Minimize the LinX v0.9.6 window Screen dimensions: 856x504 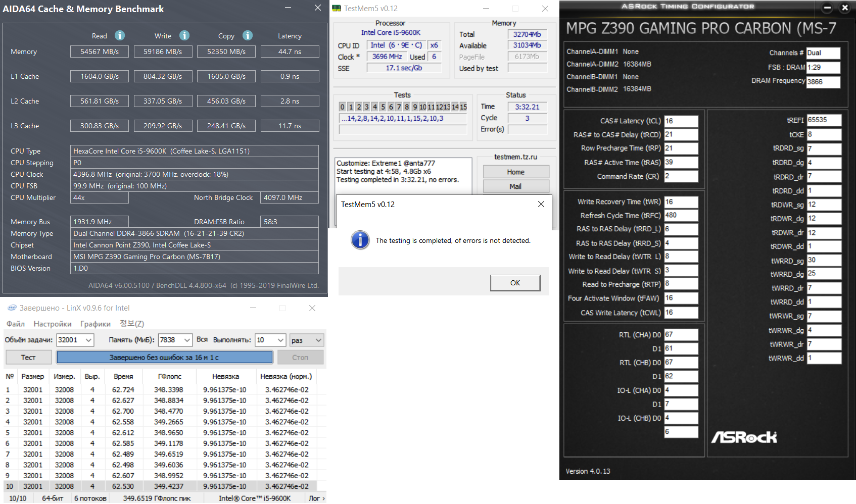click(x=253, y=308)
